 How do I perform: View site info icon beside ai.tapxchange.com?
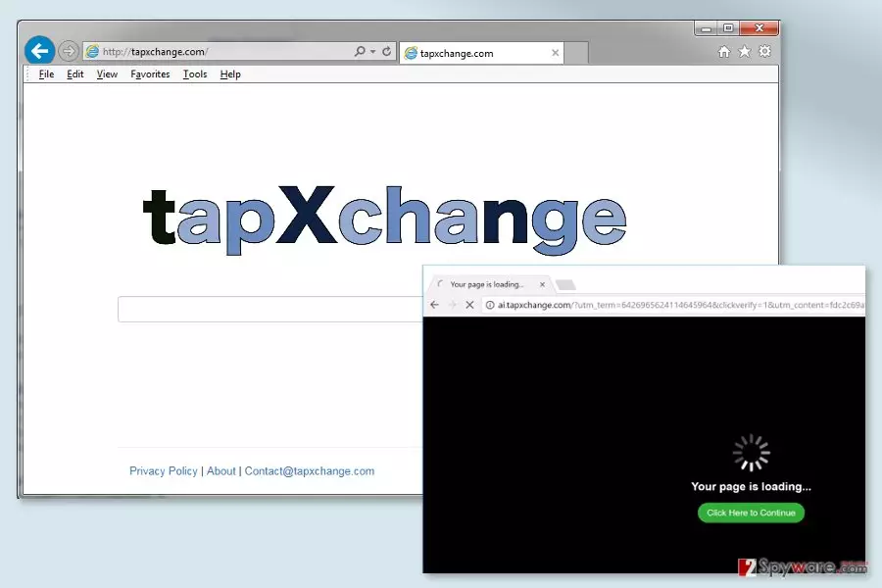tap(490, 305)
